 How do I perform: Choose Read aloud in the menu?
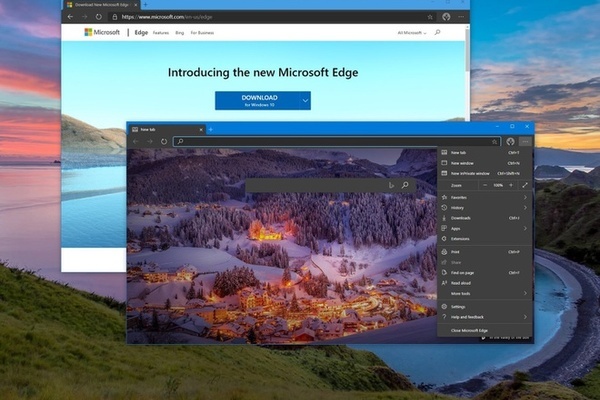[x=485, y=283]
